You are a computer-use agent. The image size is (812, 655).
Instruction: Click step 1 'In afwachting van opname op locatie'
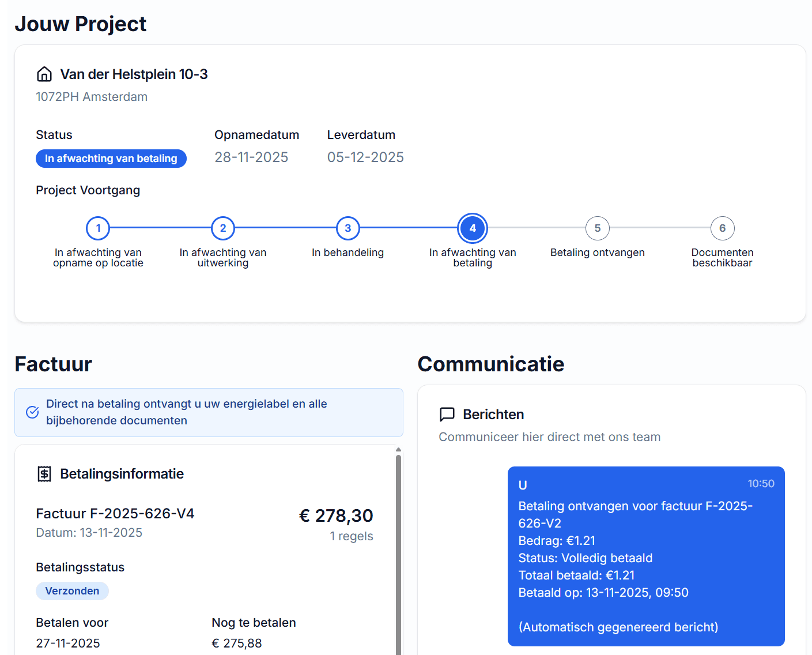point(98,228)
